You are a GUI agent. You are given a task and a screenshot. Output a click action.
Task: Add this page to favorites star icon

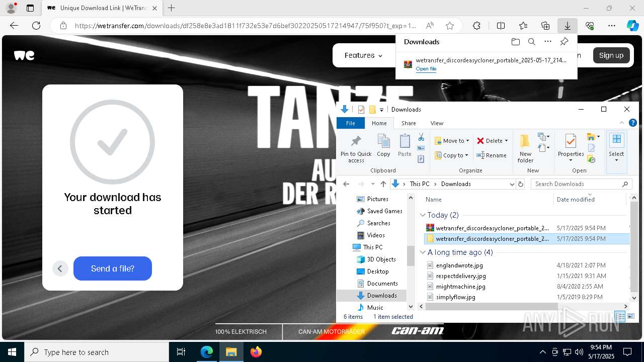[x=450, y=26]
